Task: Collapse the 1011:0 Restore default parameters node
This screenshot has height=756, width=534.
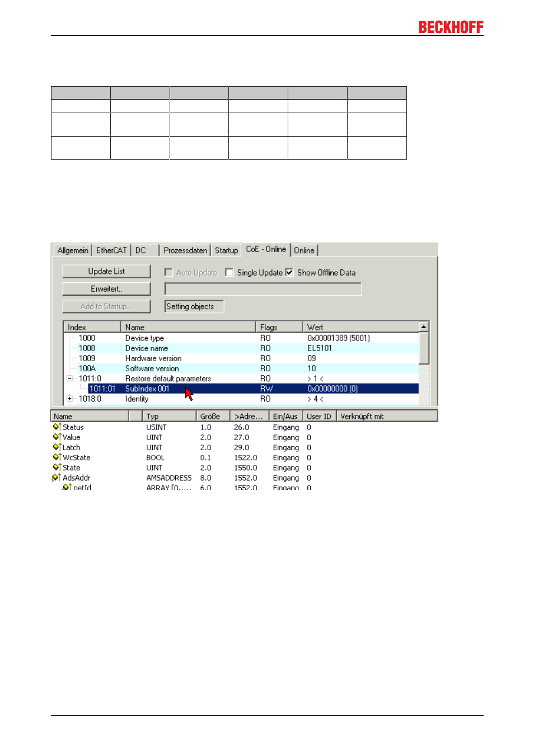Action: tap(69, 379)
